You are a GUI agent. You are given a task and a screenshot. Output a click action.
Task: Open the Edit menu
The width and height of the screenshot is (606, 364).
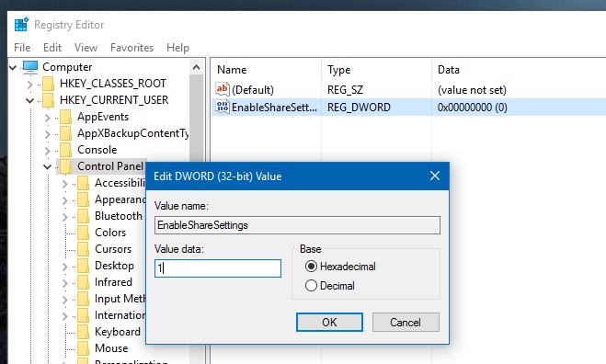pyautogui.click(x=52, y=48)
